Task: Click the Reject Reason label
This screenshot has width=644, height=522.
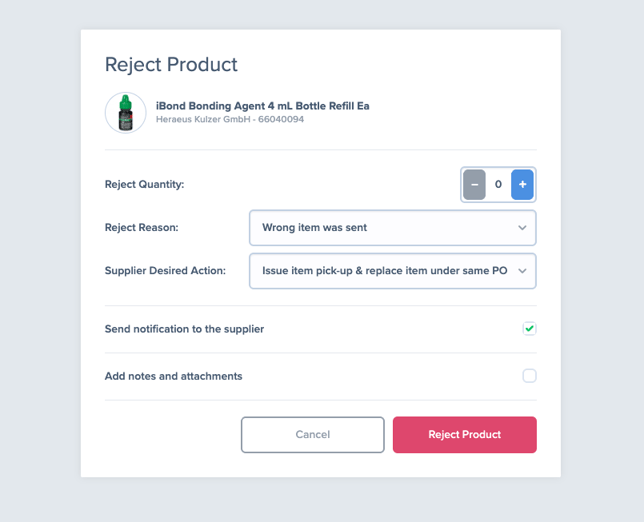Action: coord(142,228)
